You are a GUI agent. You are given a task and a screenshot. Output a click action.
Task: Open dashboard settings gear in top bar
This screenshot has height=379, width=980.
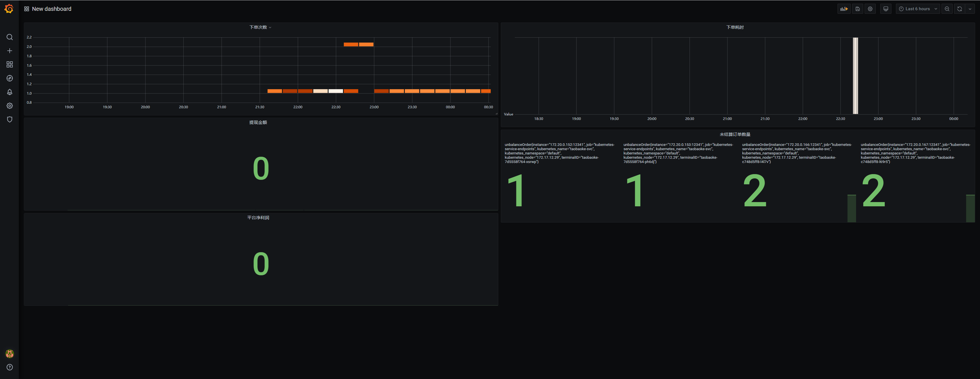(x=870, y=9)
